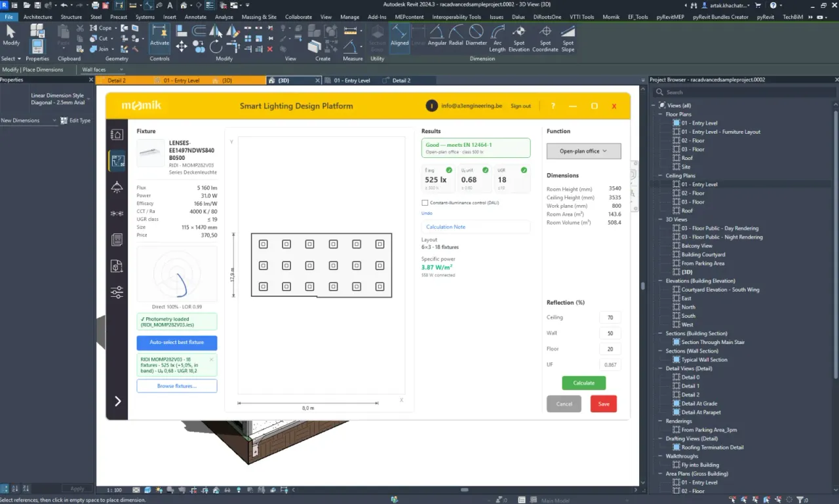Switch to the Annotate ribbon tab
Screen dimensions: 839x504
[x=195, y=17]
